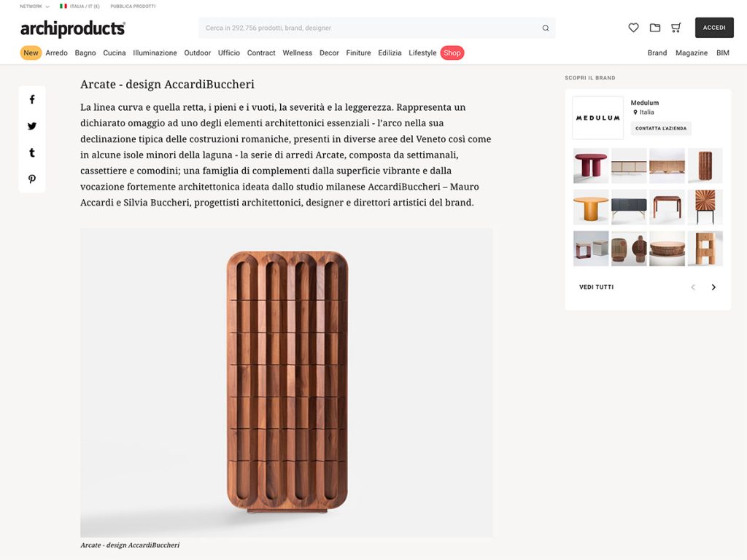747x560 pixels.
Task: Expand the Network dropdown
Action: (x=34, y=6)
